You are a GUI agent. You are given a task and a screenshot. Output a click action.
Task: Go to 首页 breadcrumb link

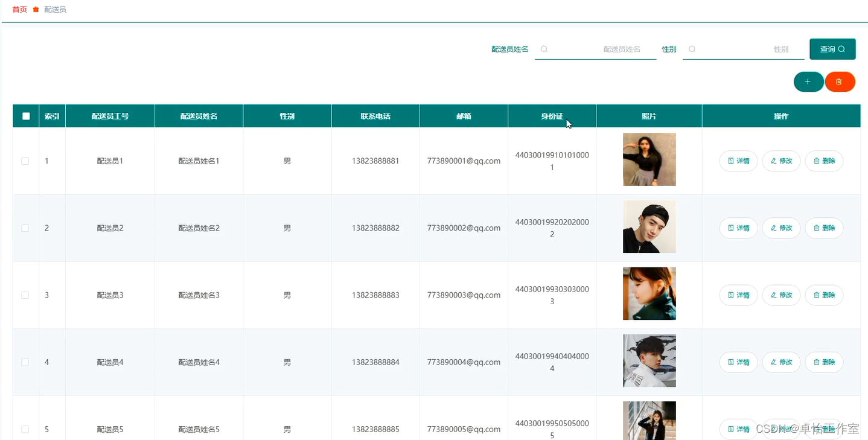(x=19, y=10)
